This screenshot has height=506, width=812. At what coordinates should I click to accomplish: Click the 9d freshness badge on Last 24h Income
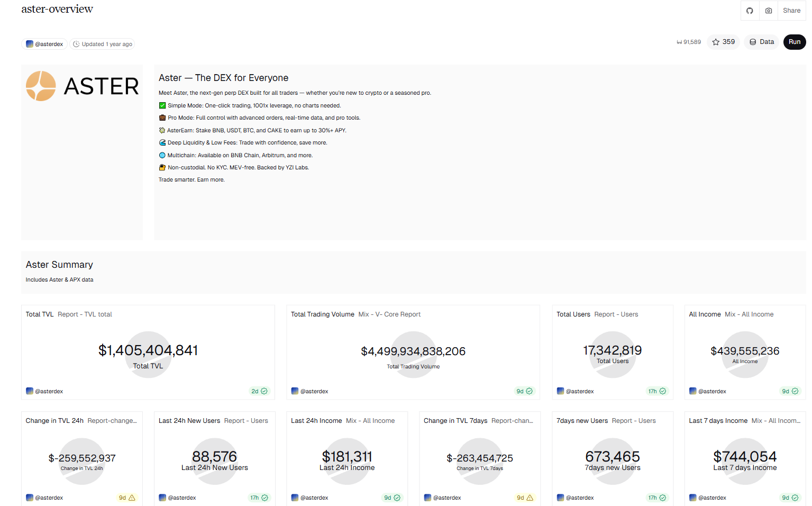click(x=392, y=498)
